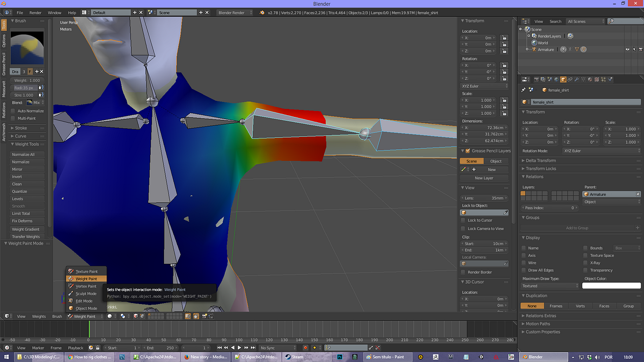644x362 pixels.
Task: Select the Modifiers wrench icon in Properties
Action: [x=576, y=79]
